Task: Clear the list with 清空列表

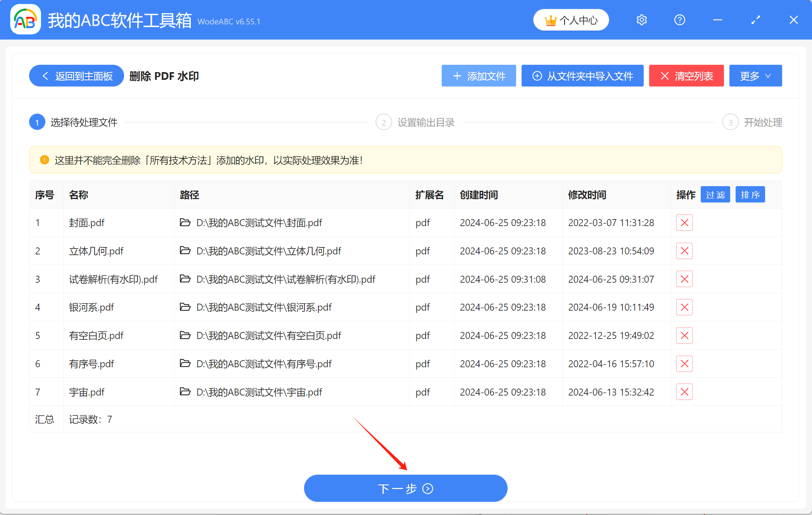Action: click(686, 76)
